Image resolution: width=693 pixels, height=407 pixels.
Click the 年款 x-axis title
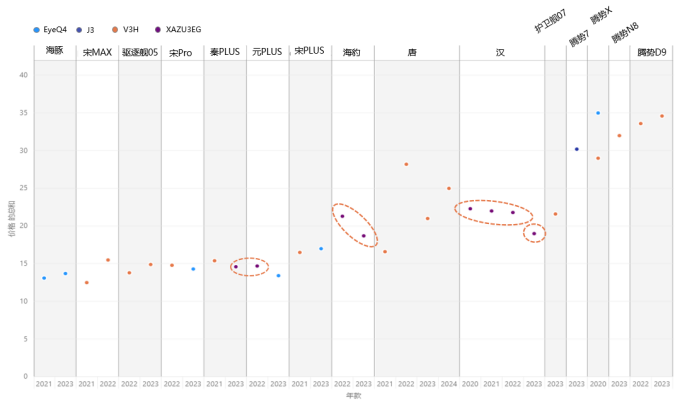(x=353, y=396)
